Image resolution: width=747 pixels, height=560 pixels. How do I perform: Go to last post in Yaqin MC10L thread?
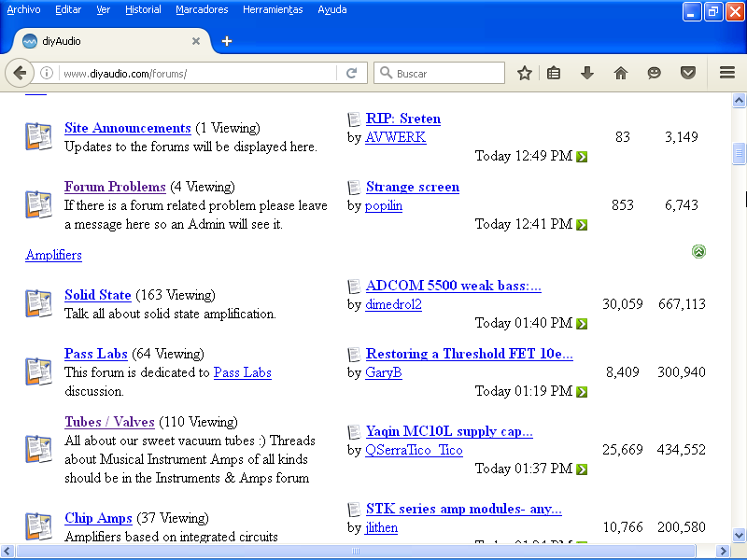pyautogui.click(x=582, y=469)
